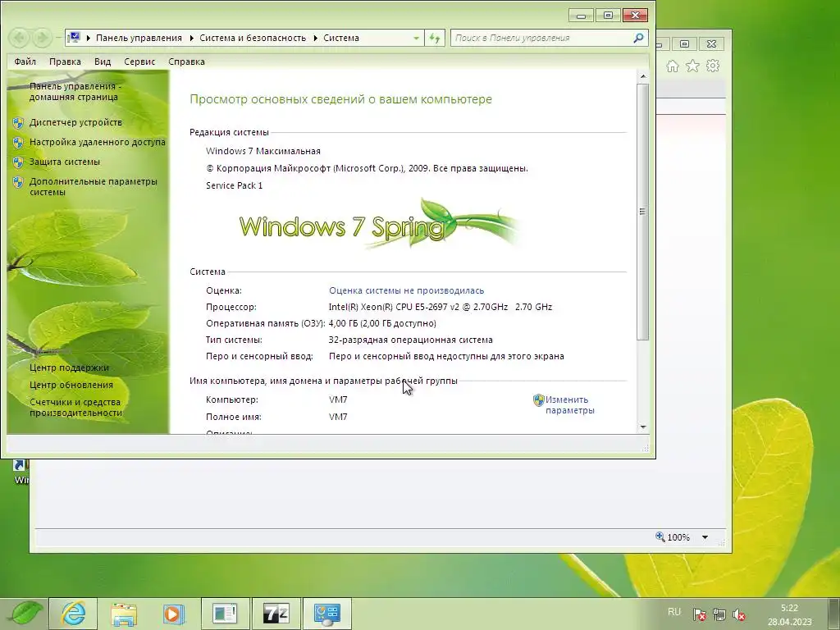840x630 pixels.
Task: Expand arrow after Панель управления breadcrumb
Action: [191, 38]
